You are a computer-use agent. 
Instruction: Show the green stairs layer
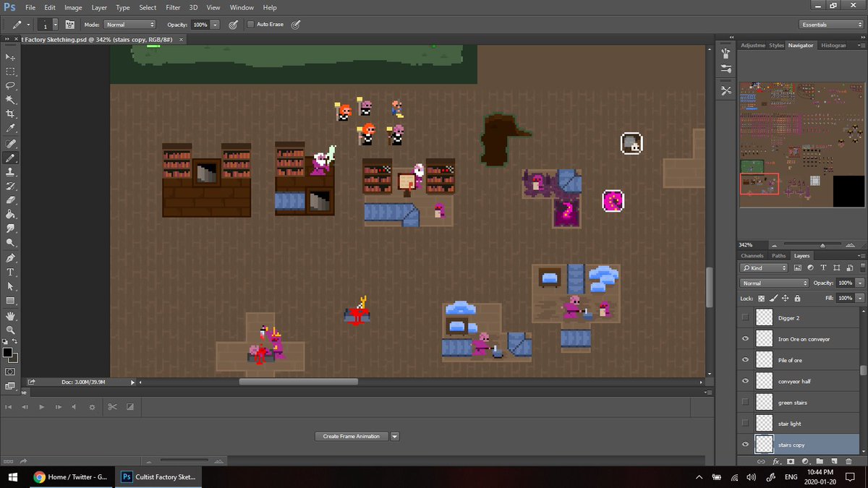tap(746, 402)
